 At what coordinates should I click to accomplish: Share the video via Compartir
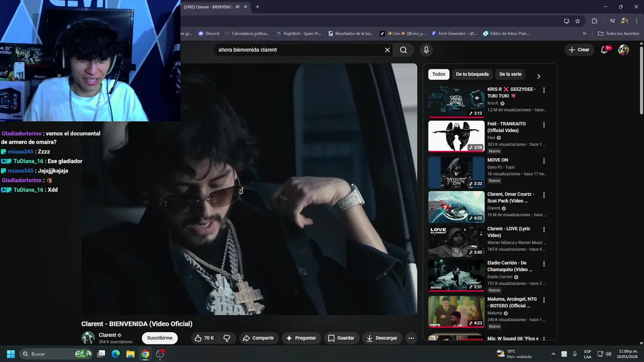258,338
